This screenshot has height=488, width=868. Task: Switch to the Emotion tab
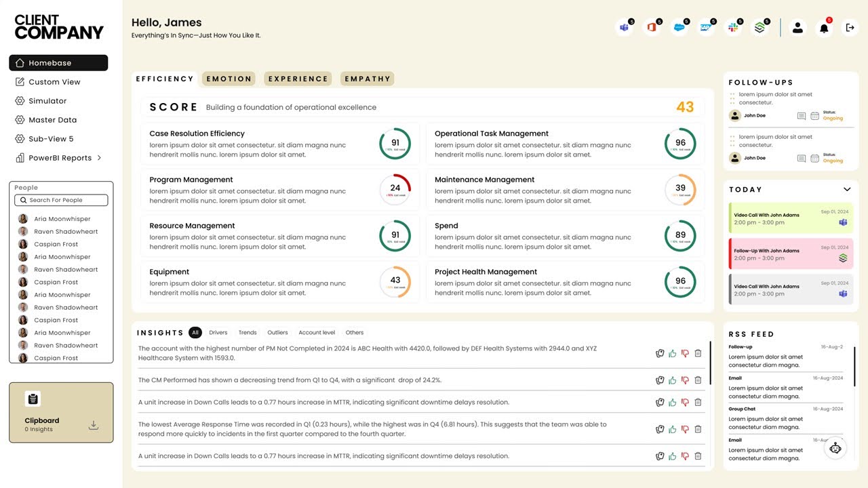(x=229, y=79)
